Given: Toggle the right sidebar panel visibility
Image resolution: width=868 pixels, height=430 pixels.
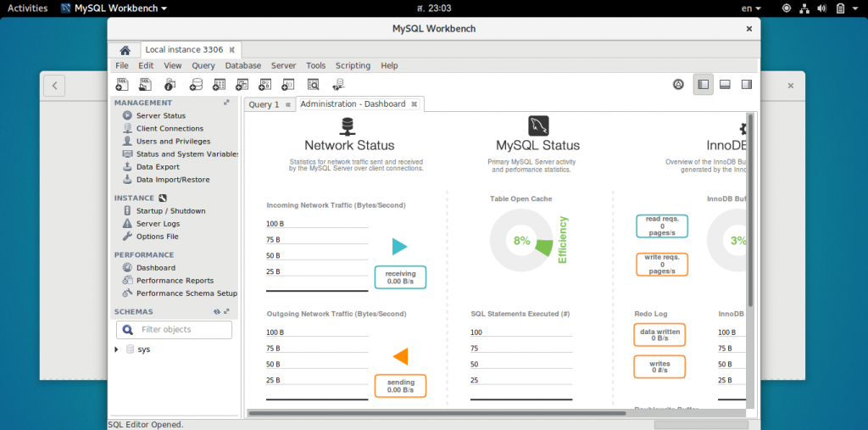Looking at the screenshot, I should point(747,84).
